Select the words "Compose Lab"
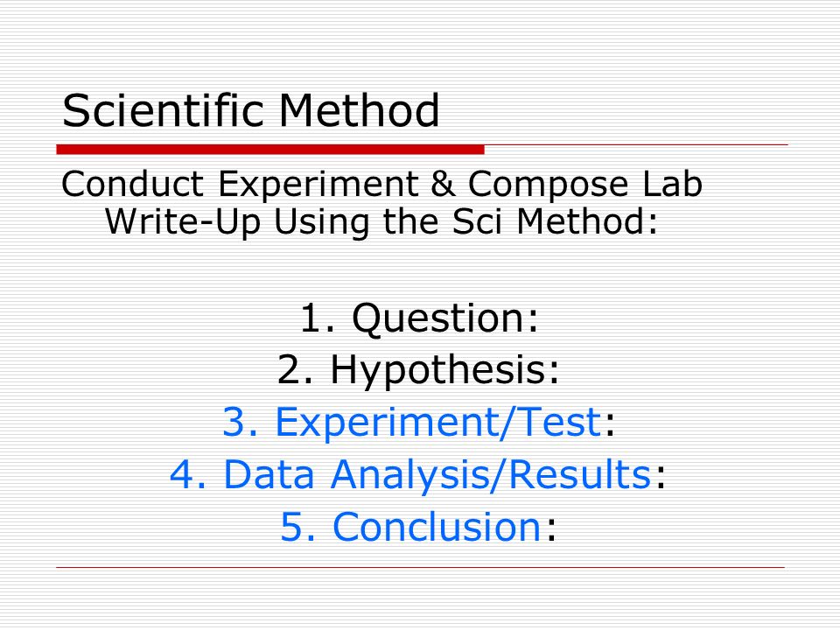Image resolution: width=840 pixels, height=630 pixels. (585, 185)
